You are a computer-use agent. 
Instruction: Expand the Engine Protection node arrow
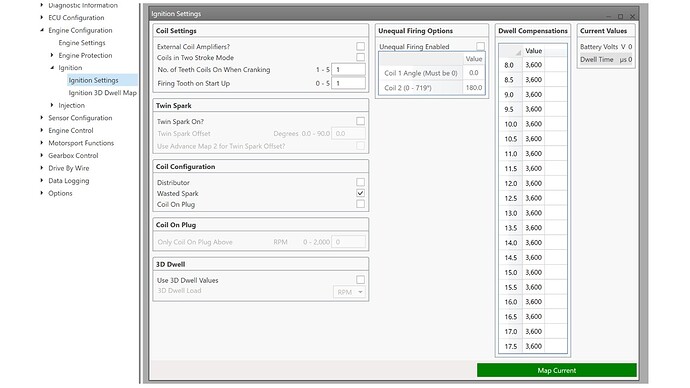(x=52, y=55)
